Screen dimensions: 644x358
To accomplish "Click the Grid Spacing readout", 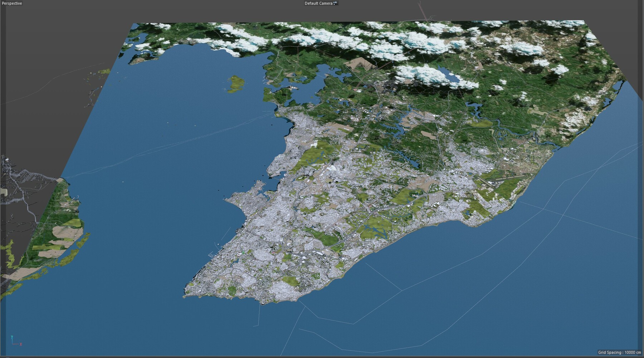I will [x=619, y=353].
